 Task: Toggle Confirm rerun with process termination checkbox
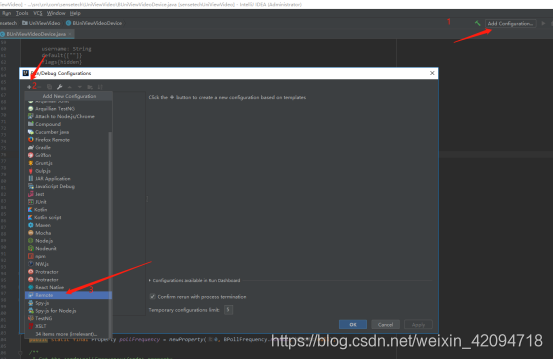pyautogui.click(x=152, y=297)
